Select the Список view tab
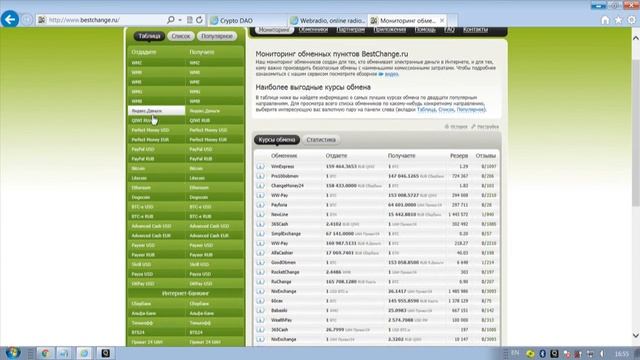This screenshot has width=640, height=360. click(181, 36)
